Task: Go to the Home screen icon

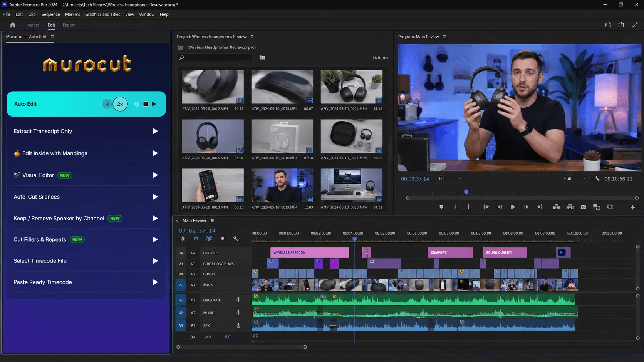Action: click(x=13, y=25)
